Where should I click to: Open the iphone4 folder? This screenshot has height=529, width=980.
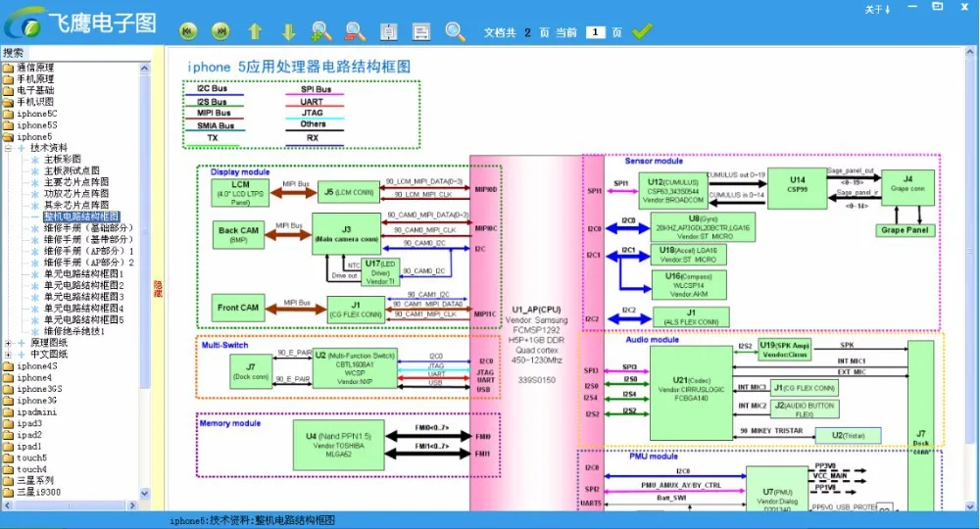tap(34, 377)
